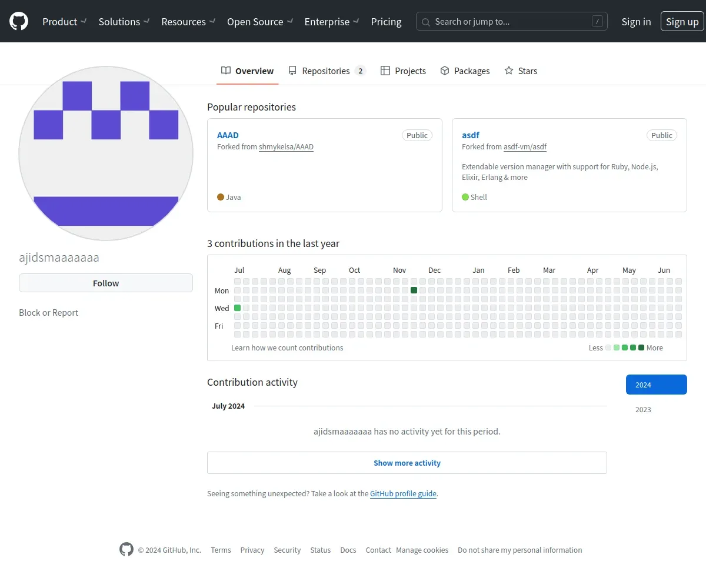Expand the Solutions dropdown menu
The height and width of the screenshot is (588, 706).
[124, 22]
